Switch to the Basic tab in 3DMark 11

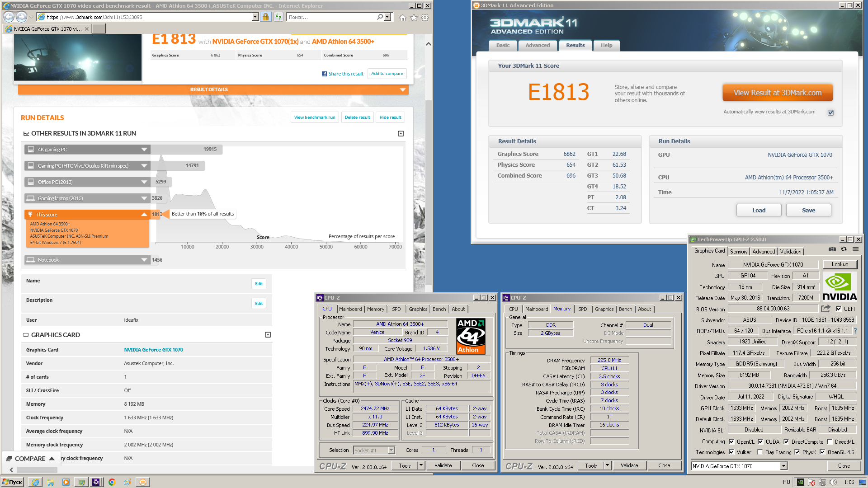(503, 45)
